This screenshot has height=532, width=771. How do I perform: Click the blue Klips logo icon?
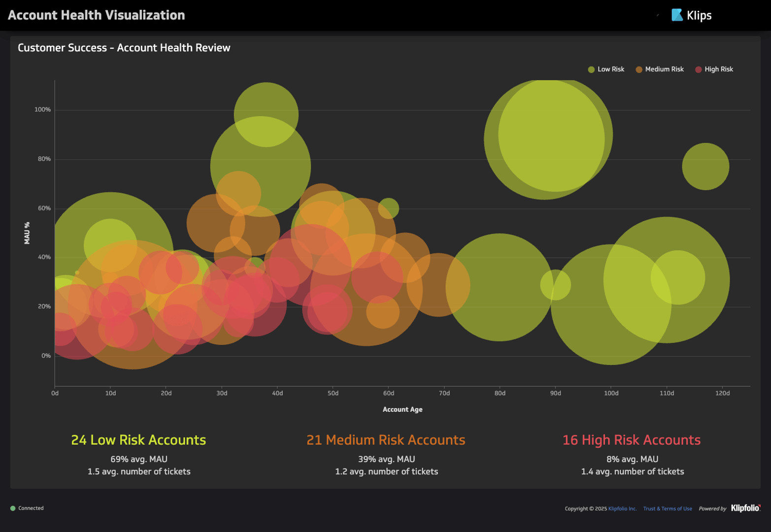(677, 15)
